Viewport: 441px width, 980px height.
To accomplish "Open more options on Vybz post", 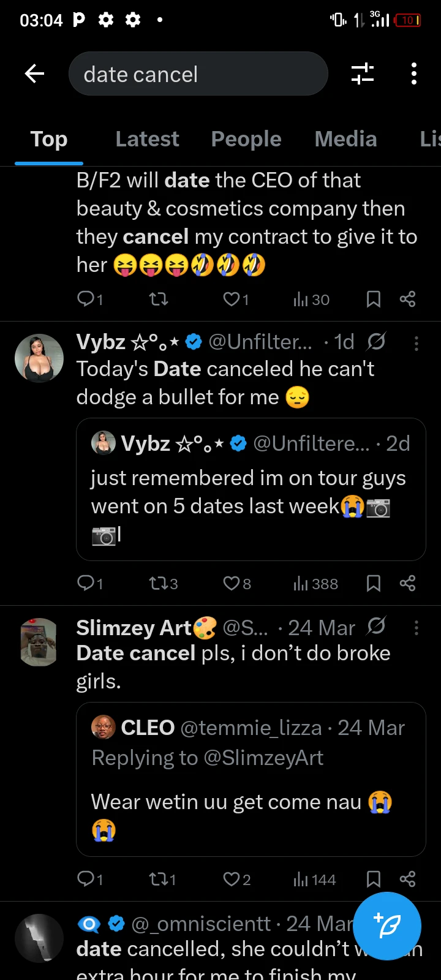I will 417,343.
